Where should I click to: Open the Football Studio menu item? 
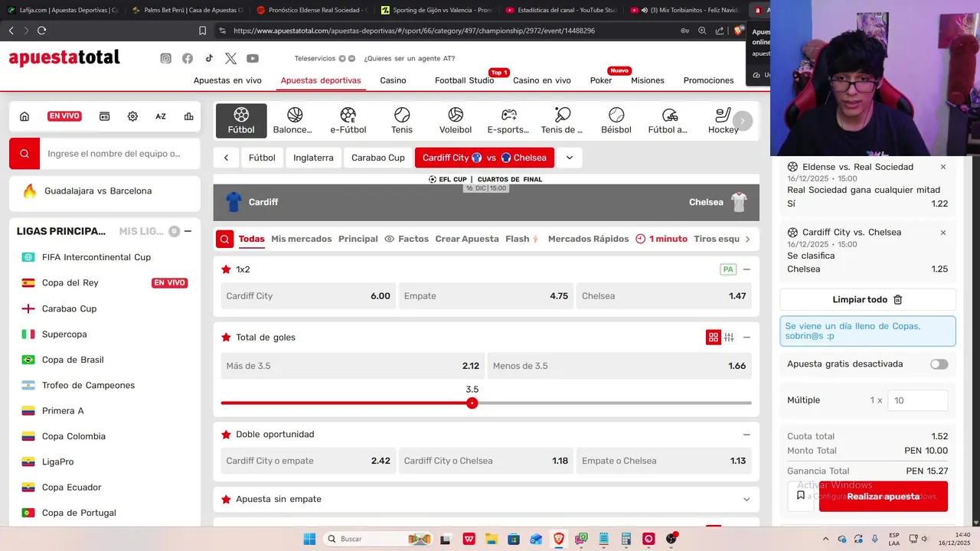pyautogui.click(x=465, y=80)
